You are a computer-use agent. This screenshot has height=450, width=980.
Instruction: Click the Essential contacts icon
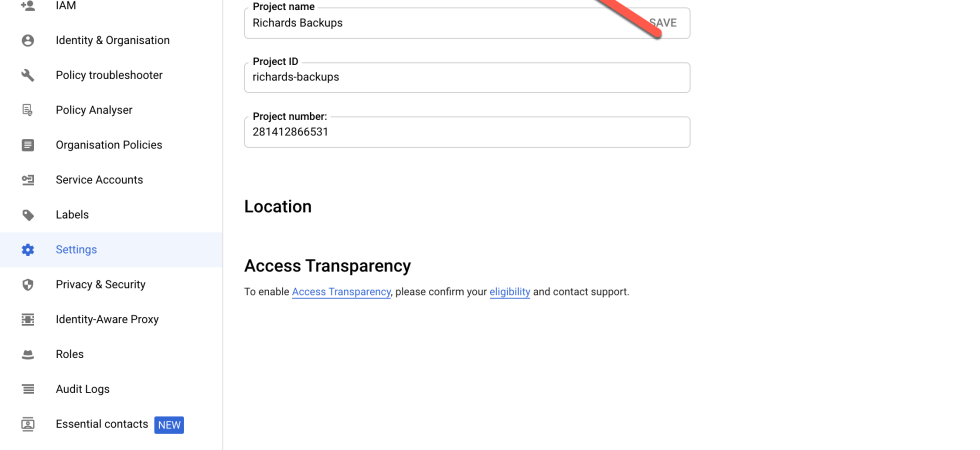click(28, 424)
